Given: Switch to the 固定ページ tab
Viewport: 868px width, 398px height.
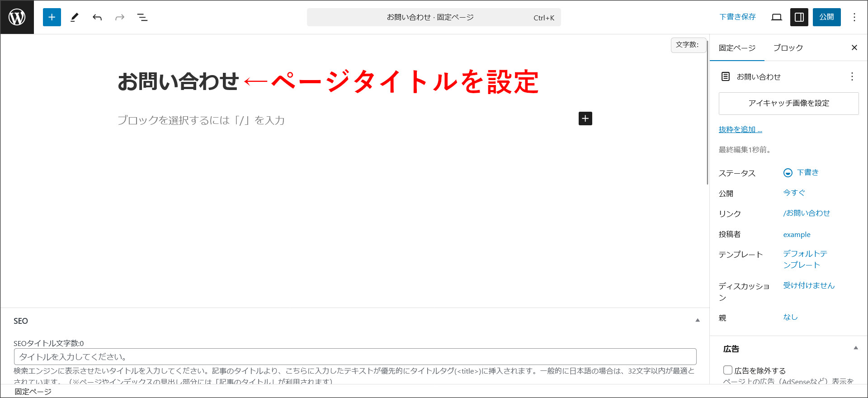Looking at the screenshot, I should (737, 47).
